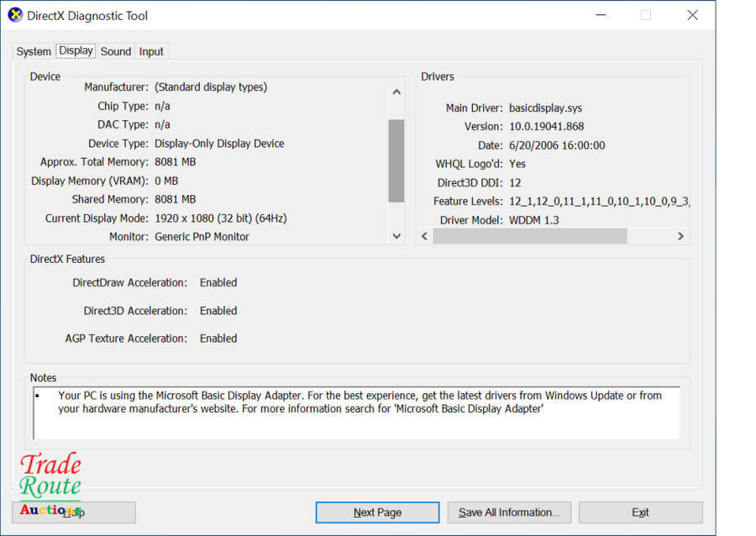Go to the Input tab
The image size is (756, 536).
pyautogui.click(x=151, y=51)
